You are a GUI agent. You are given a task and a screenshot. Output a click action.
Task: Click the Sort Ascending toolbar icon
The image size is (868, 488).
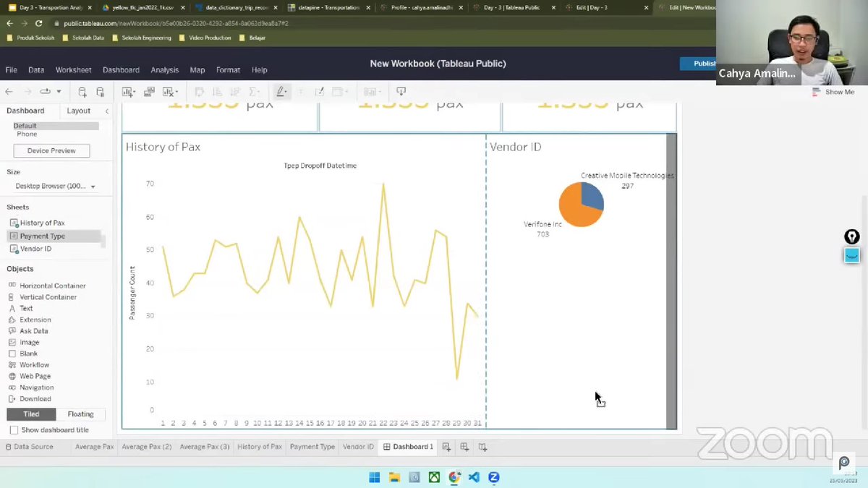click(217, 92)
